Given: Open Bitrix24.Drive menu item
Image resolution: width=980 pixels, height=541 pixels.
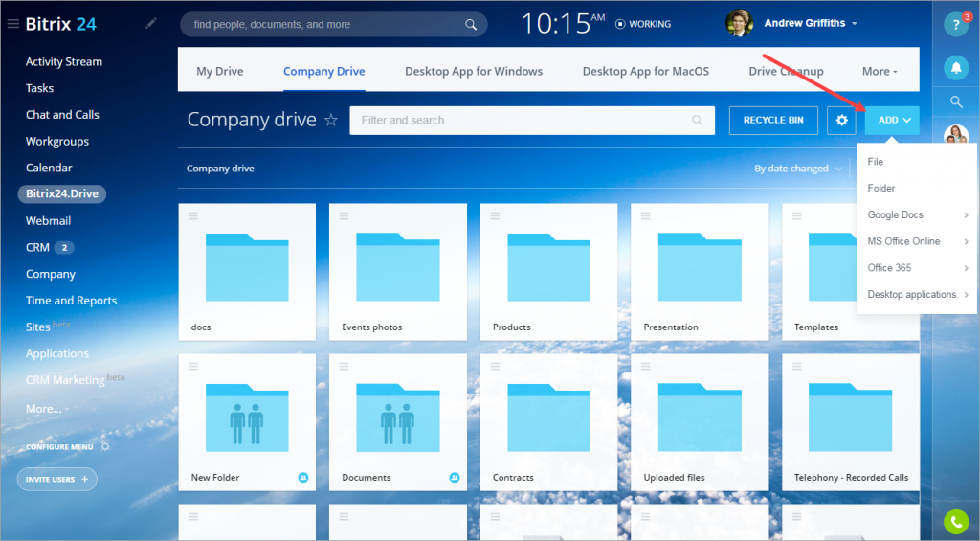Looking at the screenshot, I should (x=62, y=193).
